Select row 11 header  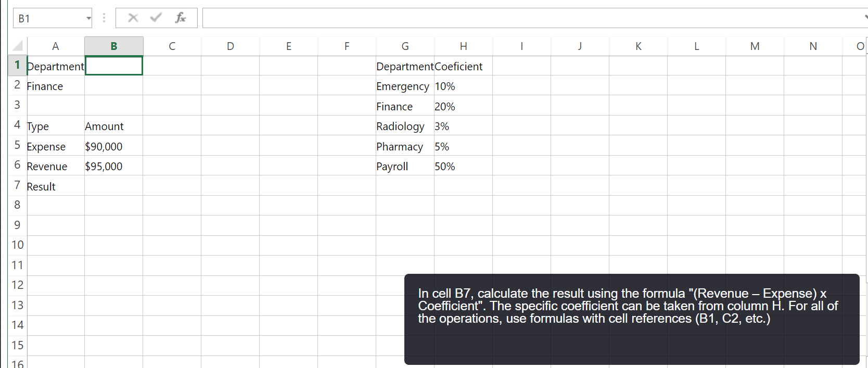pos(18,265)
